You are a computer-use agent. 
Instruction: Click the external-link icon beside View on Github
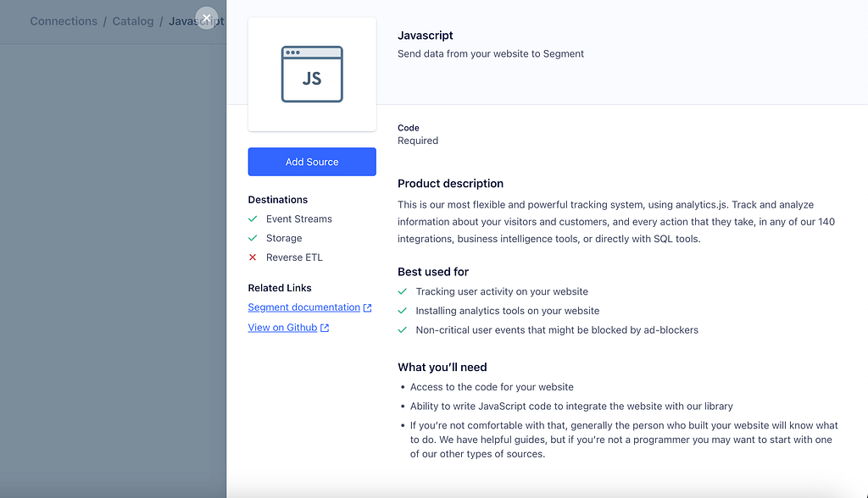(x=325, y=328)
